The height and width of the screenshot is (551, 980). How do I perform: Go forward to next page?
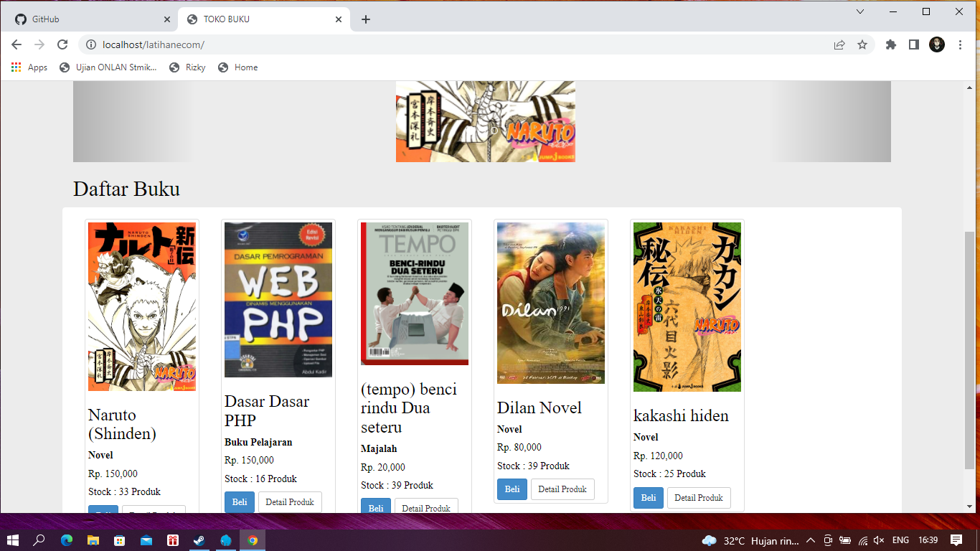coord(39,44)
